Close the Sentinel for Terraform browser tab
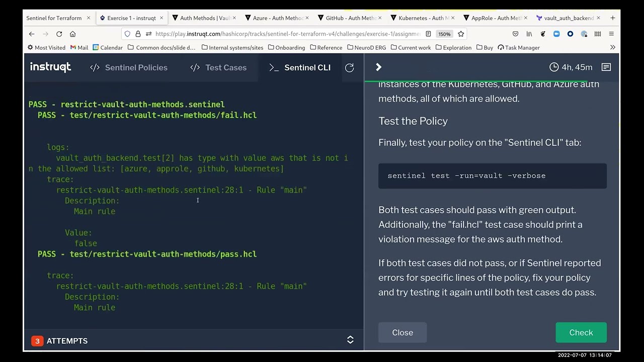Screen dimensions: 644x362 (x=88, y=18)
